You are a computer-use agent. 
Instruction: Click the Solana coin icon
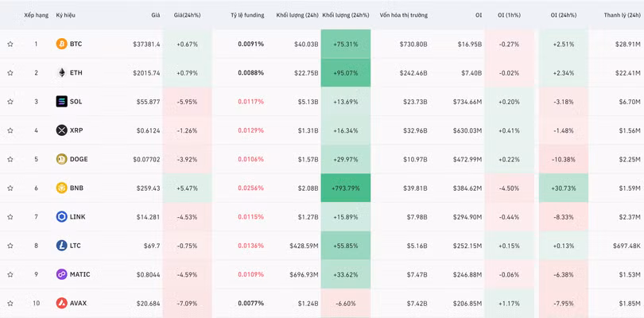61,102
